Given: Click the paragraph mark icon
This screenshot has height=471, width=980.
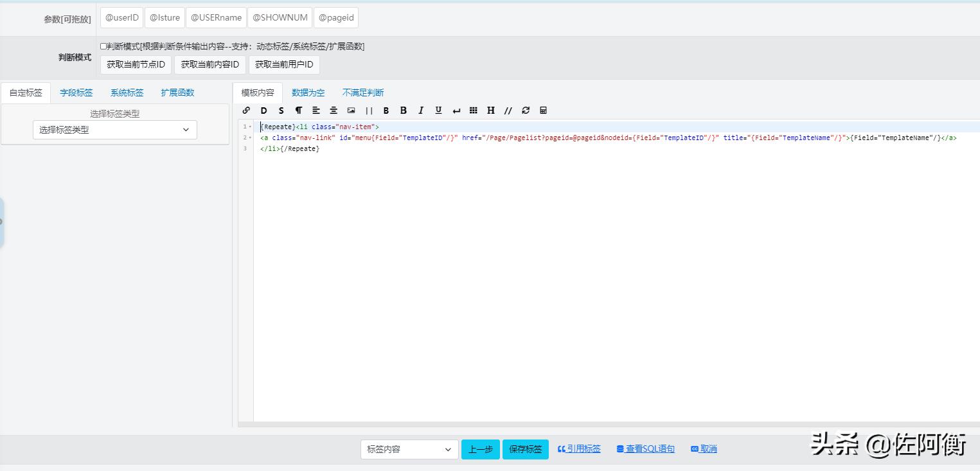Looking at the screenshot, I should click(x=298, y=111).
